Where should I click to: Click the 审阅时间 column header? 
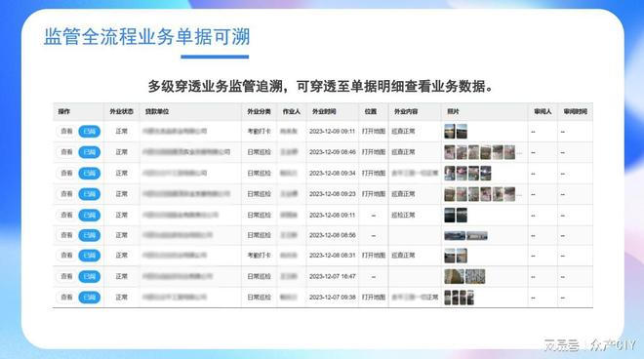coord(575,112)
